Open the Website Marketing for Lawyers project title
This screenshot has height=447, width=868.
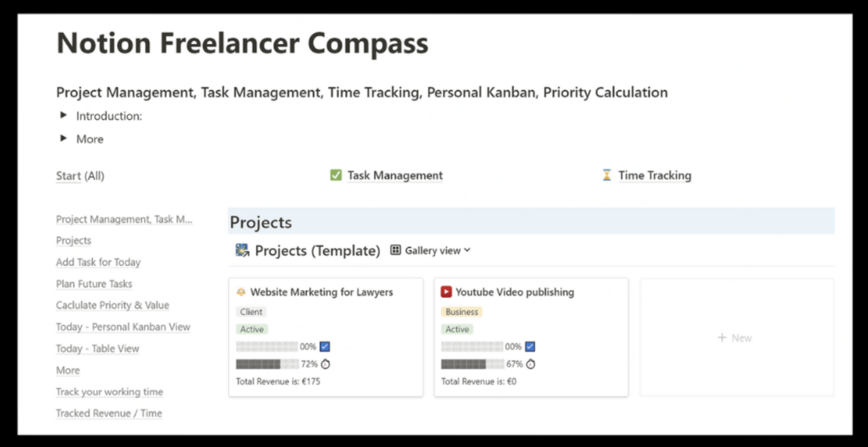(x=322, y=292)
